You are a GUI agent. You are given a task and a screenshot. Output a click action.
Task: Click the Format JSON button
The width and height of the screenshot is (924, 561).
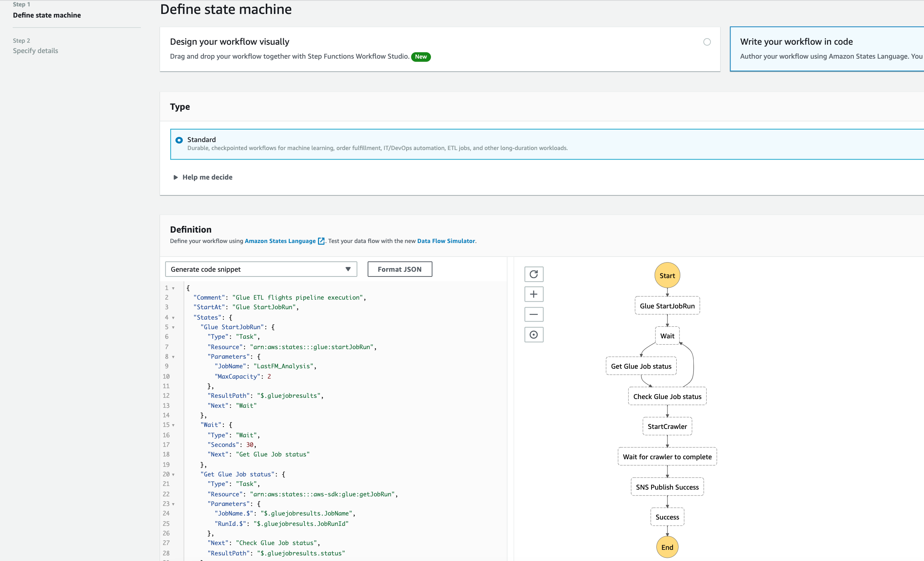pyautogui.click(x=399, y=269)
